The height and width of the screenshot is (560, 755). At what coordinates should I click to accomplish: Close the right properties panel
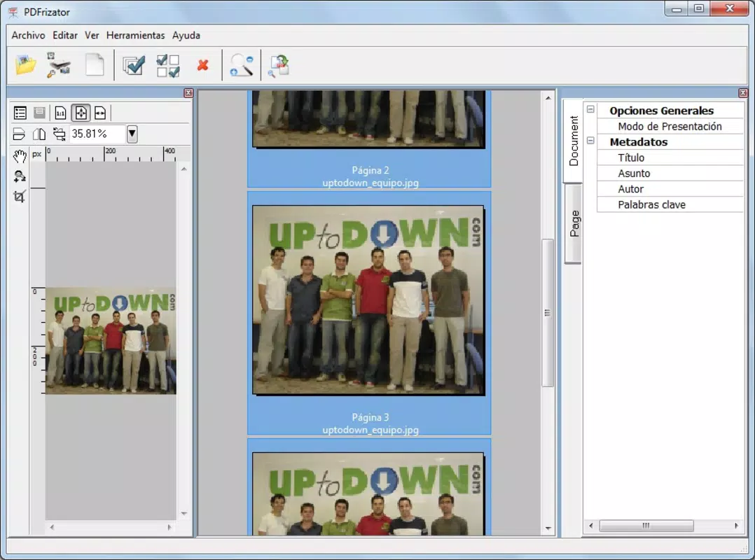pyautogui.click(x=743, y=93)
